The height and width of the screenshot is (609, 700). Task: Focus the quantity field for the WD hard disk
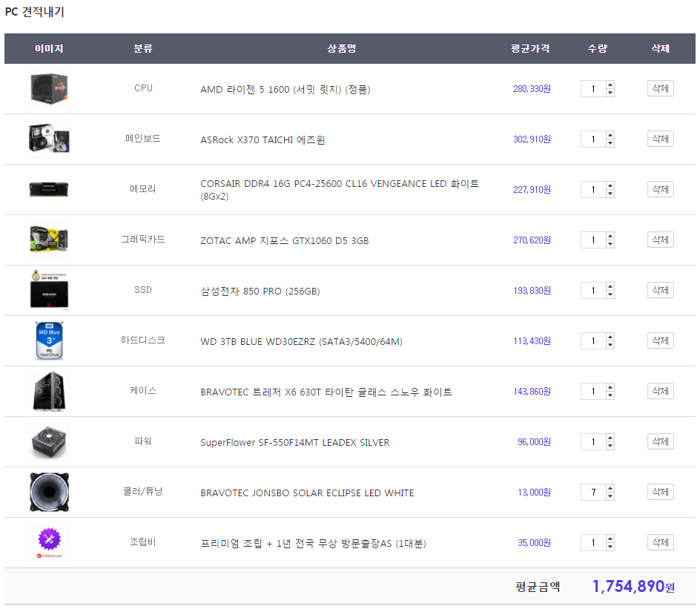(x=593, y=340)
